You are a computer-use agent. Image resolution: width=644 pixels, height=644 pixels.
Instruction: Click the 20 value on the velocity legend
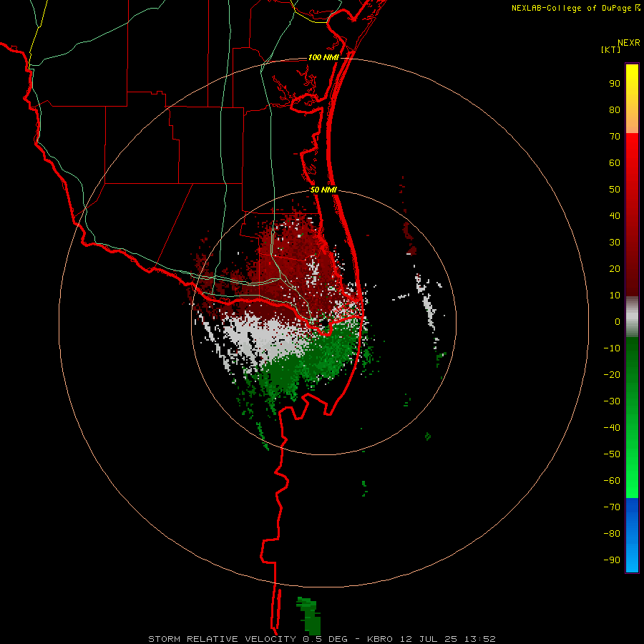[x=615, y=268]
